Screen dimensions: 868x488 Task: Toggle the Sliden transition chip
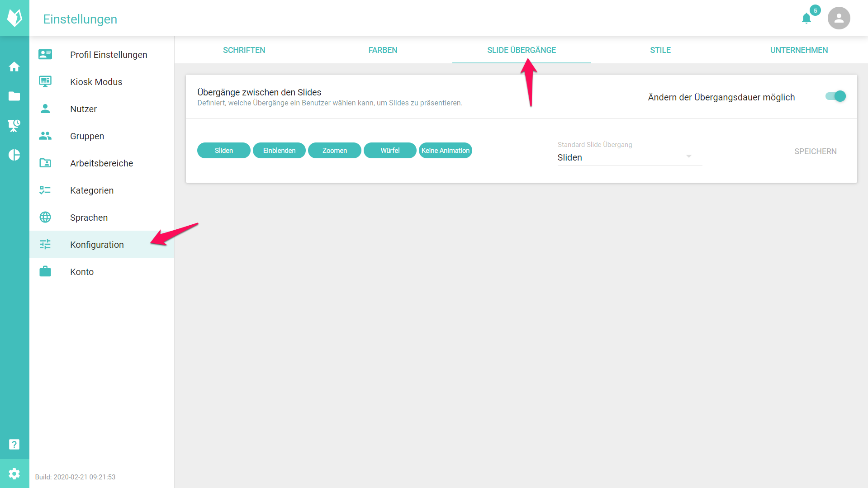(x=224, y=151)
